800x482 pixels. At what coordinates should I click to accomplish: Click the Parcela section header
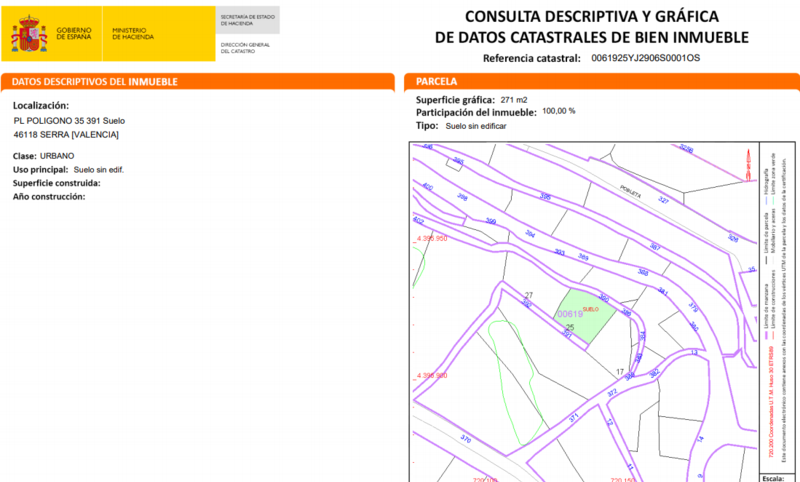(436, 81)
